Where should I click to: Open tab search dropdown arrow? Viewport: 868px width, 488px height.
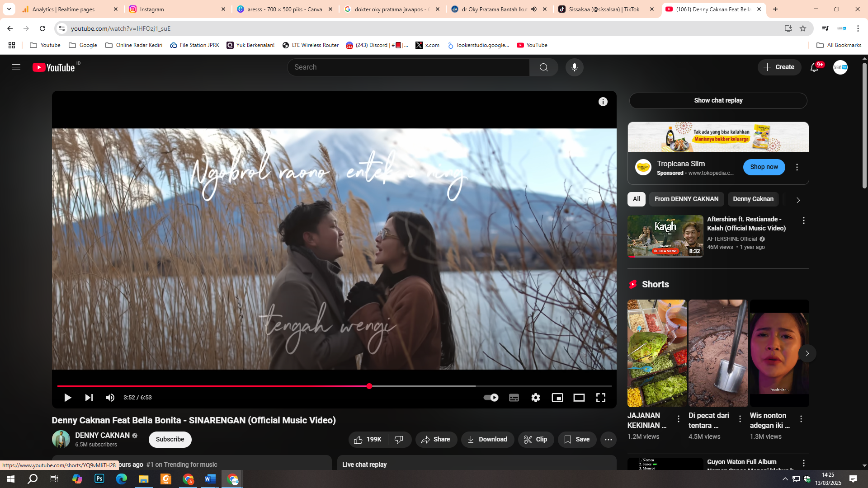point(9,9)
